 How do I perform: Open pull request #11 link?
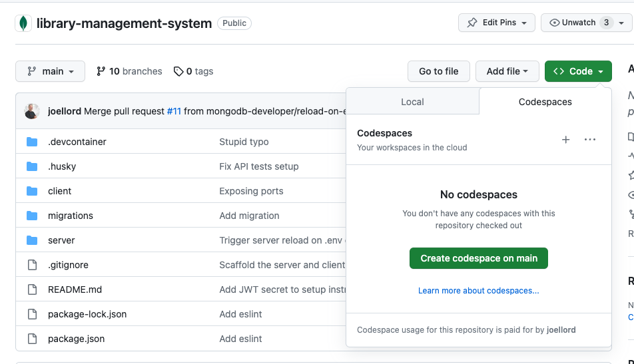174,111
